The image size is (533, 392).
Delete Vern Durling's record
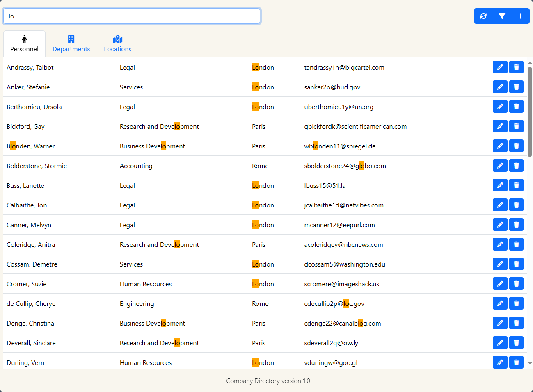pyautogui.click(x=516, y=362)
